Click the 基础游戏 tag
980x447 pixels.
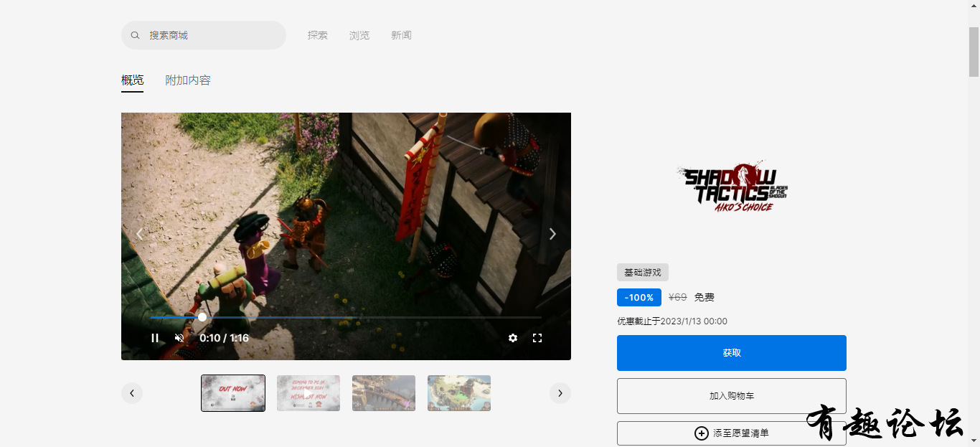tap(643, 273)
